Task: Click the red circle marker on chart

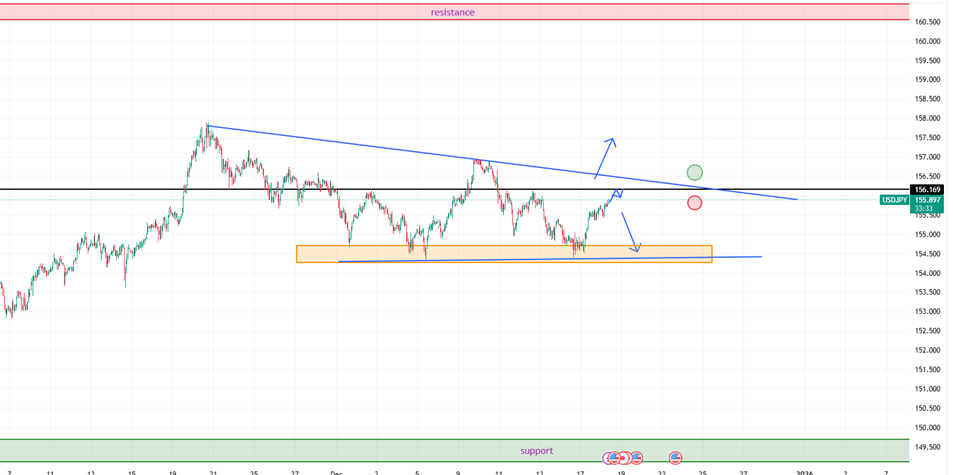Action: (694, 203)
